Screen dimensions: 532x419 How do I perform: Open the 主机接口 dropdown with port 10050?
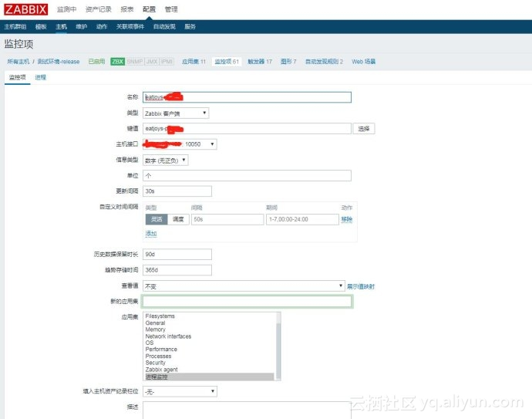pyautogui.click(x=180, y=144)
